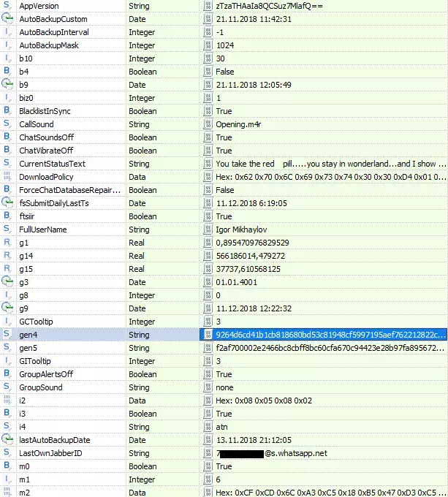
Task: Click the value icon next to atn
Action: point(208,427)
